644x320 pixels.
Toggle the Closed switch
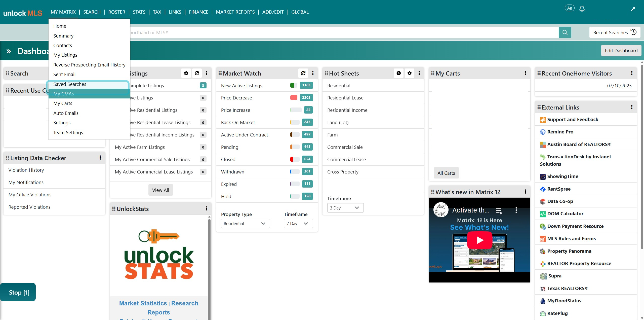pyautogui.click(x=295, y=159)
